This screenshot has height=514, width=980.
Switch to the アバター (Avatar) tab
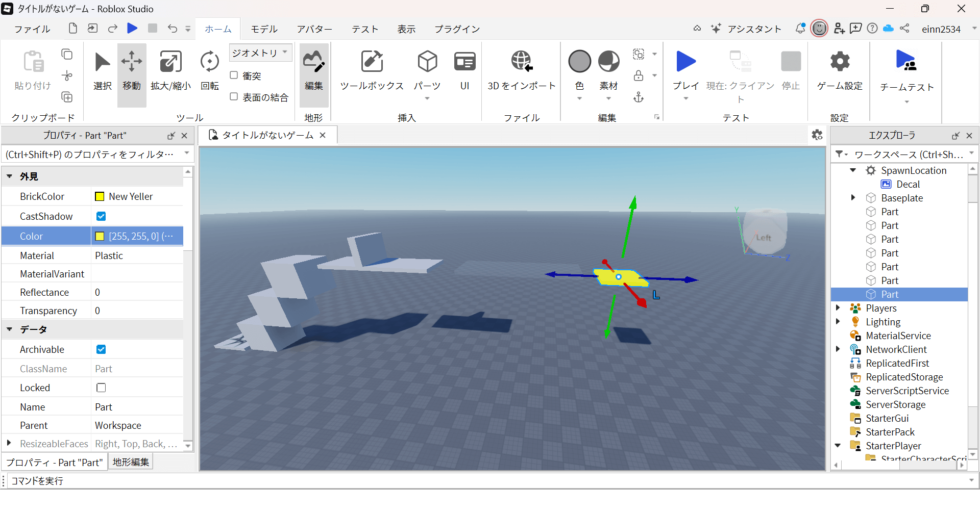314,29
